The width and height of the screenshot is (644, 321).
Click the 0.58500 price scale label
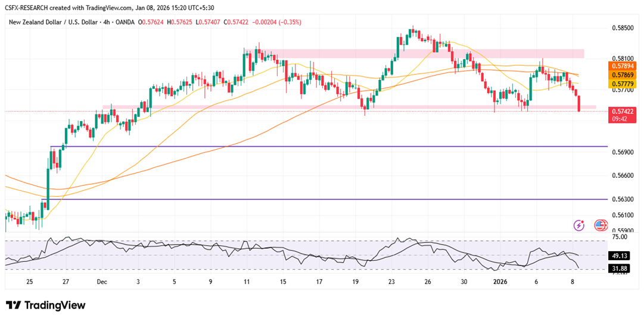click(623, 27)
